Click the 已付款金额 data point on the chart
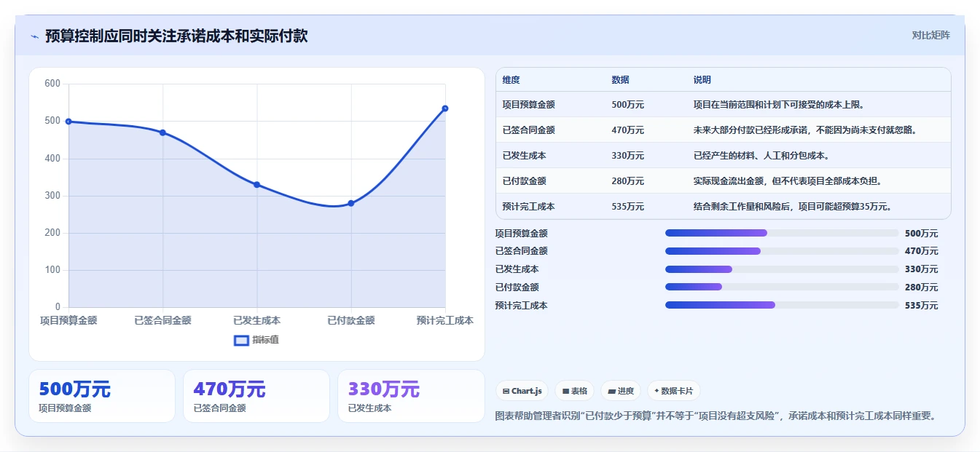This screenshot has width=980, height=452. pos(351,203)
